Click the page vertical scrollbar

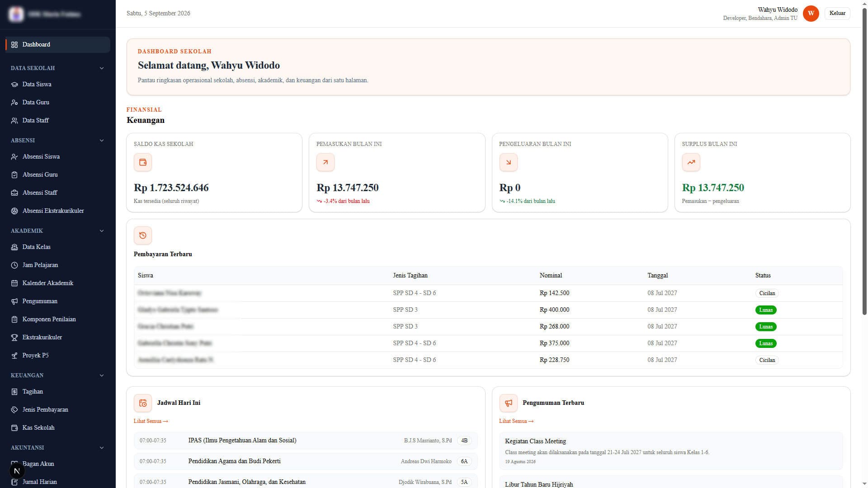[x=864, y=160]
